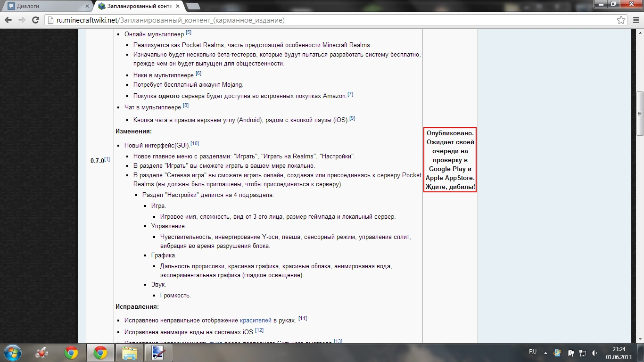Go back to the previous page
The height and width of the screenshot is (362, 644).
click(8, 20)
